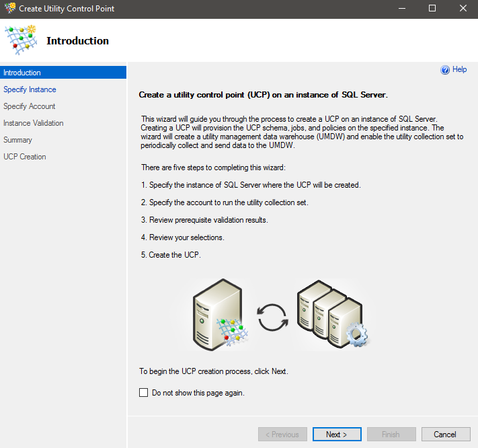Click the 'Introduction' page heading

(x=77, y=40)
